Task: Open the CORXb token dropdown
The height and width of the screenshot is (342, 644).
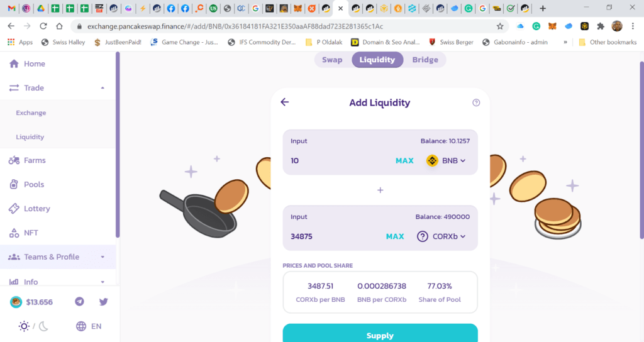Action: [441, 236]
